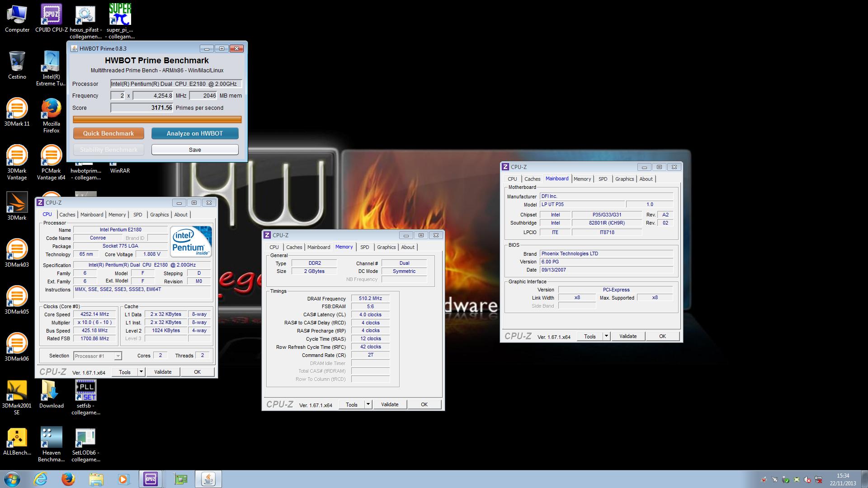Select CPU tab in Memory window
The height and width of the screenshot is (488, 868).
274,247
